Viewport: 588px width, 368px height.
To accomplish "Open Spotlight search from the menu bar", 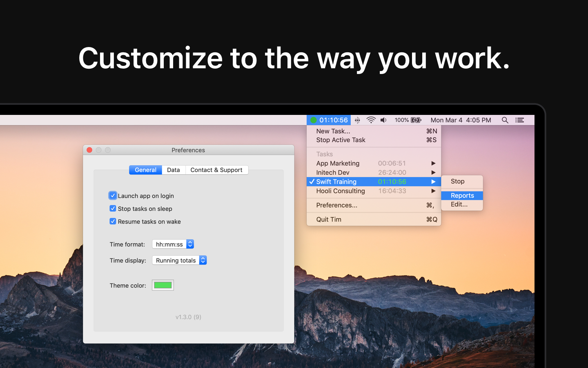I will click(505, 120).
